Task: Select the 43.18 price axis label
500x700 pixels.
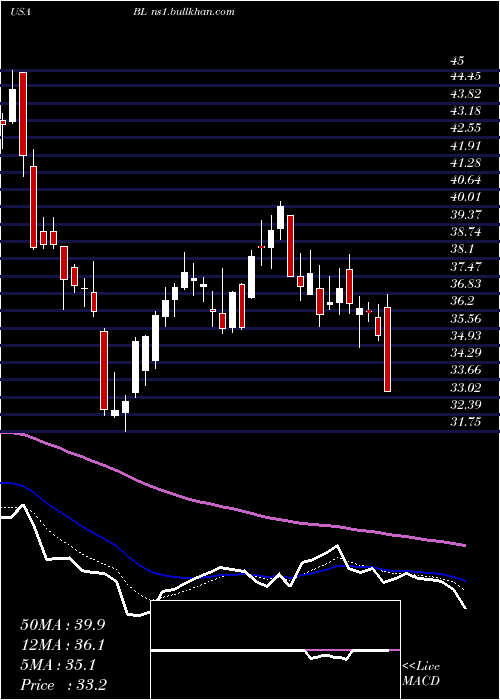Action: pos(466,111)
